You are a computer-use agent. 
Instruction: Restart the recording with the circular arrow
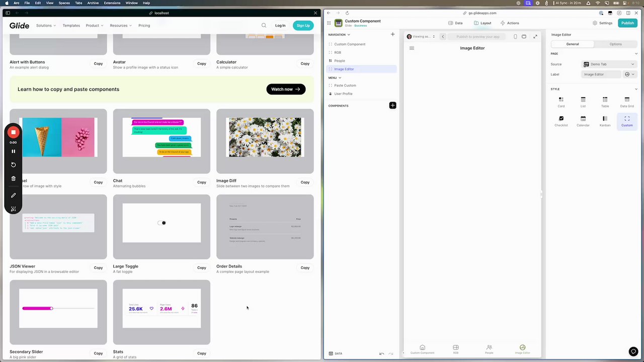pos(14,165)
